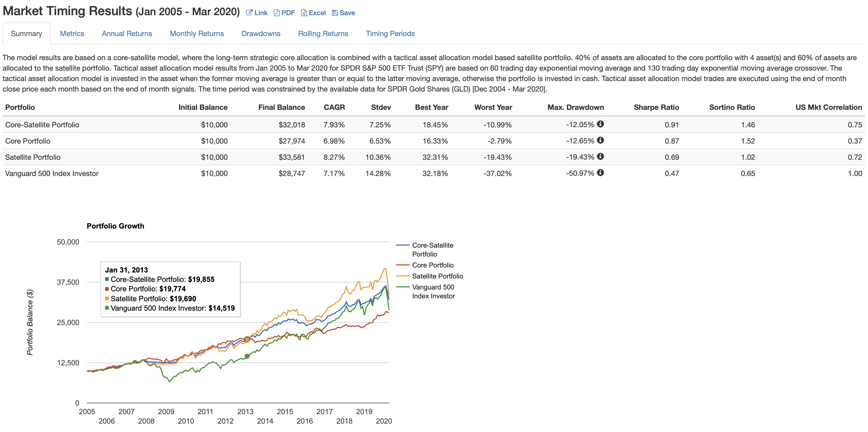
Task: Open the Monthly Returns tab
Action: (196, 33)
